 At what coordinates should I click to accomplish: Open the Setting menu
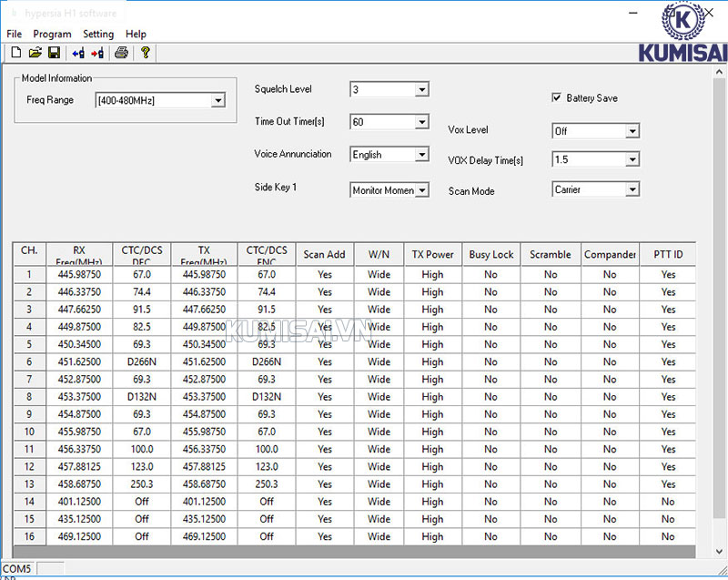(x=98, y=34)
